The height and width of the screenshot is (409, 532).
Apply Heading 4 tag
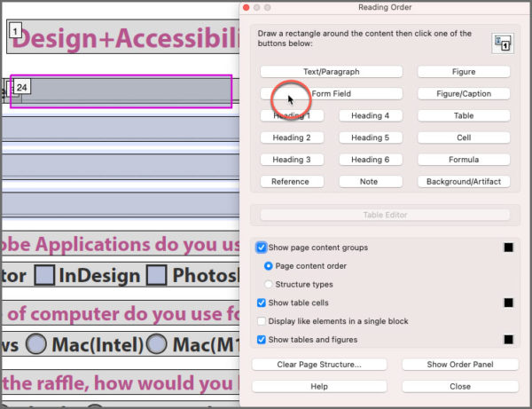click(371, 115)
